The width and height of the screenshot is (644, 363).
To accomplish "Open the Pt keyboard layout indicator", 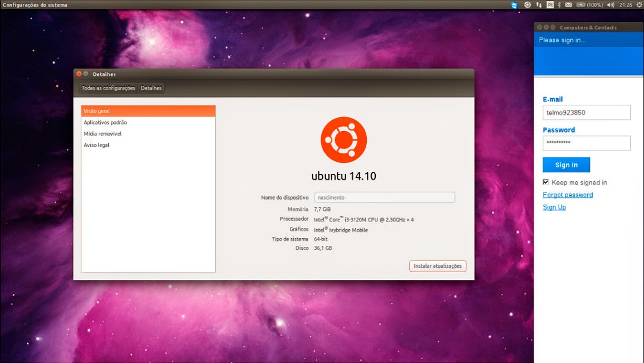I will click(550, 5).
